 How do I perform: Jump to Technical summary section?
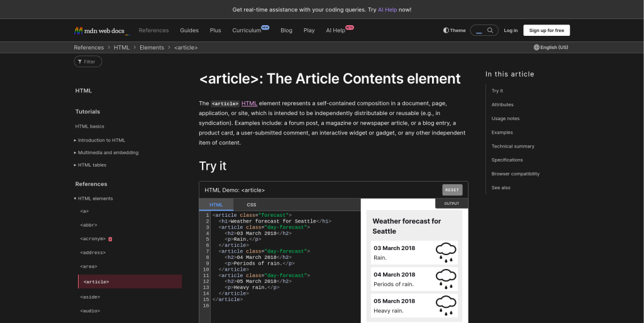513,146
